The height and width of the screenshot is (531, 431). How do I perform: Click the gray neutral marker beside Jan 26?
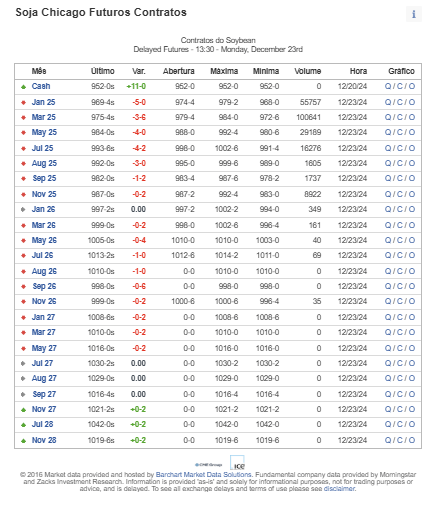(23, 209)
